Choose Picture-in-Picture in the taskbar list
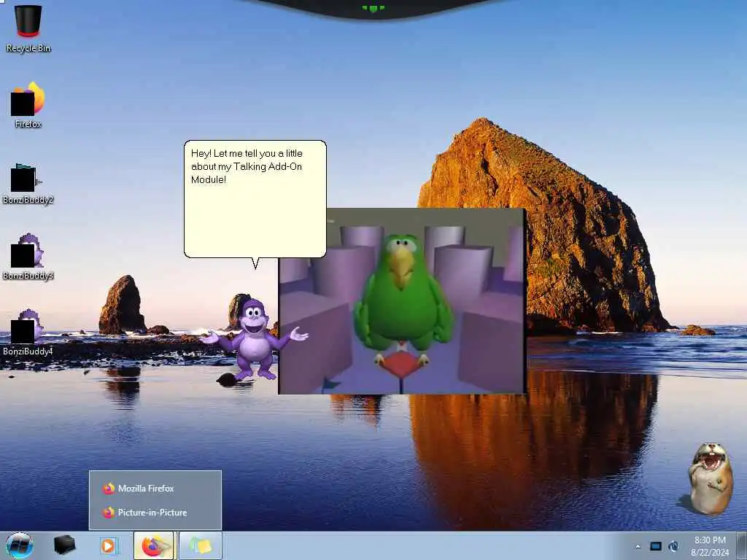The image size is (747, 560). 155,513
